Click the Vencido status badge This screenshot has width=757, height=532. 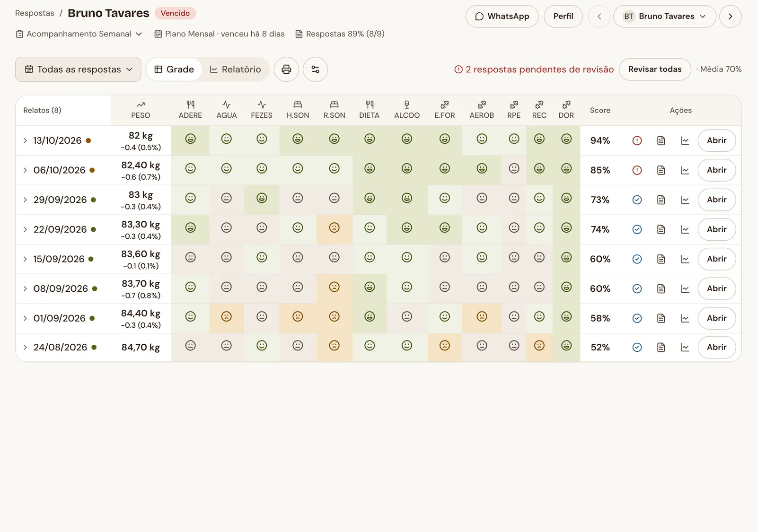click(175, 13)
